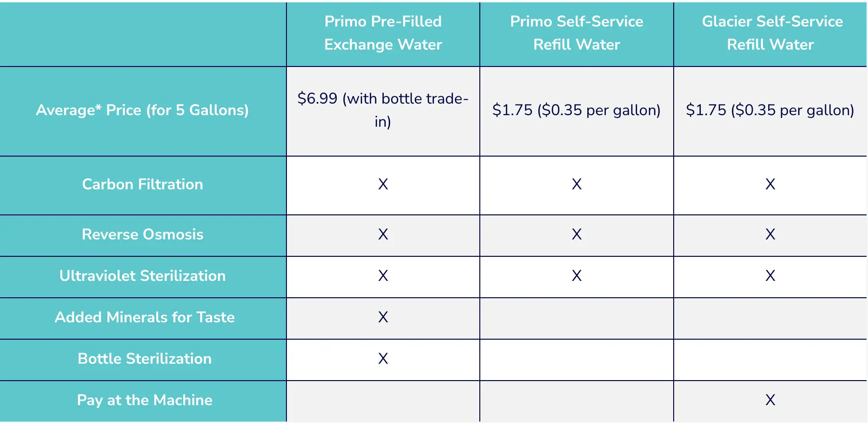Click the X mark in Added Minerals row
Viewport: 868px width, 423px height.
[383, 317]
